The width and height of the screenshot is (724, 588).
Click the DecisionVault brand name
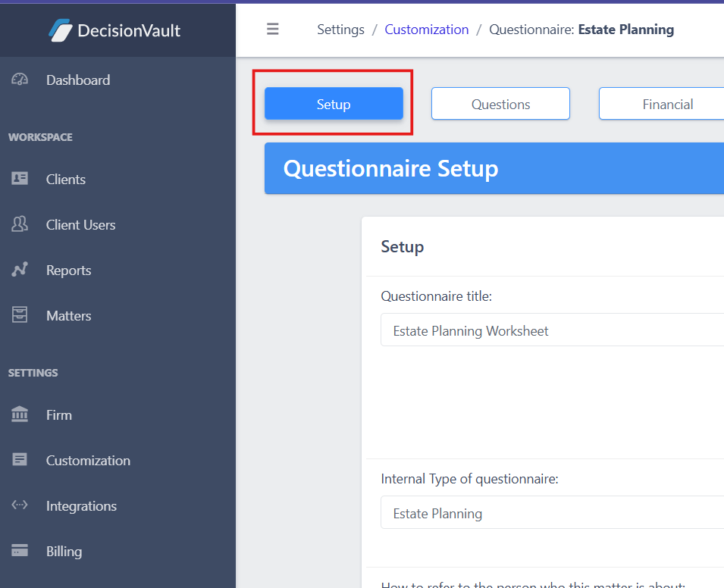(x=129, y=30)
